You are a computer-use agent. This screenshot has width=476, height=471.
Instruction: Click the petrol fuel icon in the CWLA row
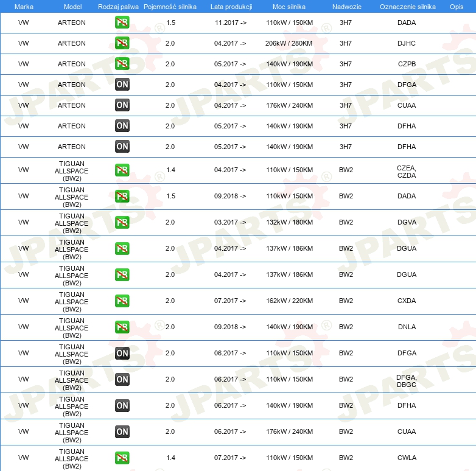[122, 458]
